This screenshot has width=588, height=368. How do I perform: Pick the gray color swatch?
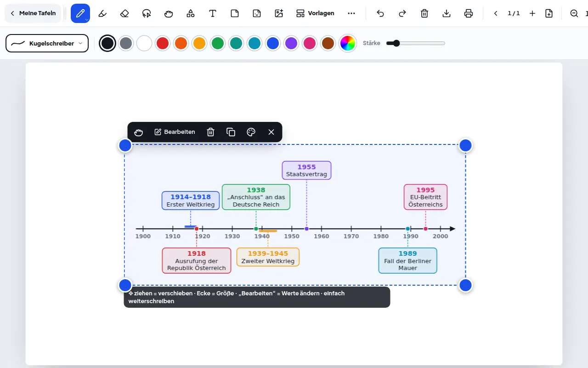click(126, 43)
